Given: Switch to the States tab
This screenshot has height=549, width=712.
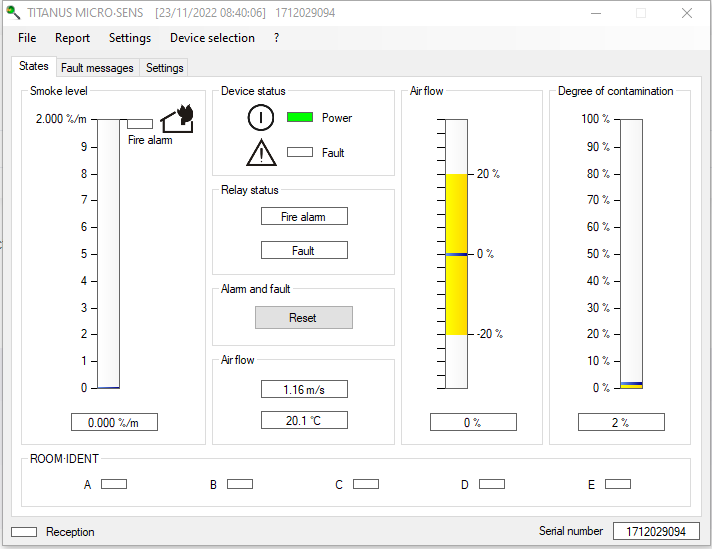Looking at the screenshot, I should (x=34, y=66).
